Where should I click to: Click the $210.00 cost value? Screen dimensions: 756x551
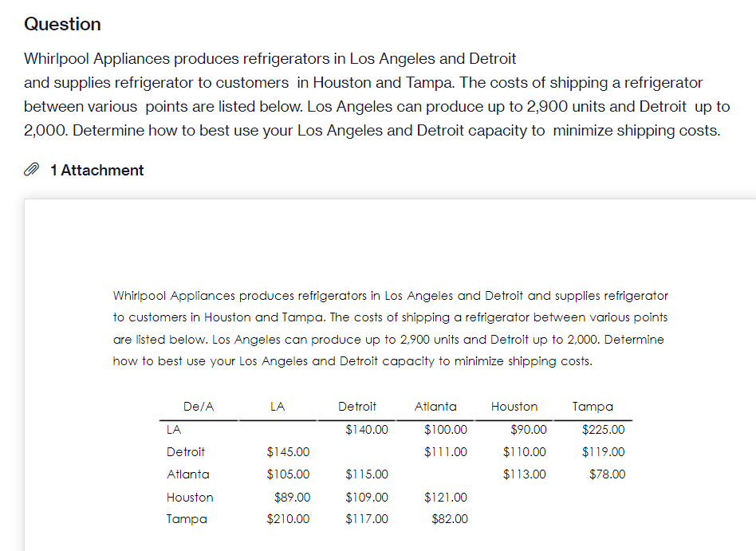point(289,519)
